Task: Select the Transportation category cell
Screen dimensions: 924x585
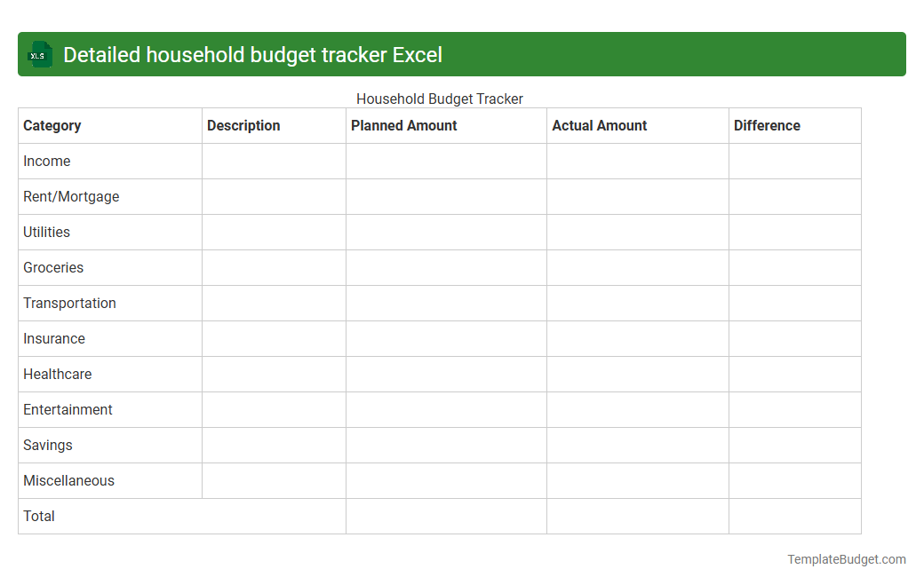Action: (x=69, y=303)
